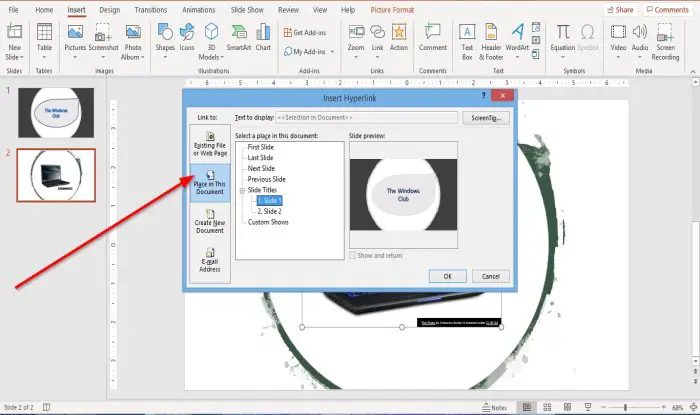The image size is (700, 415).
Task: Open the SmartArt tool
Action: [x=238, y=37]
